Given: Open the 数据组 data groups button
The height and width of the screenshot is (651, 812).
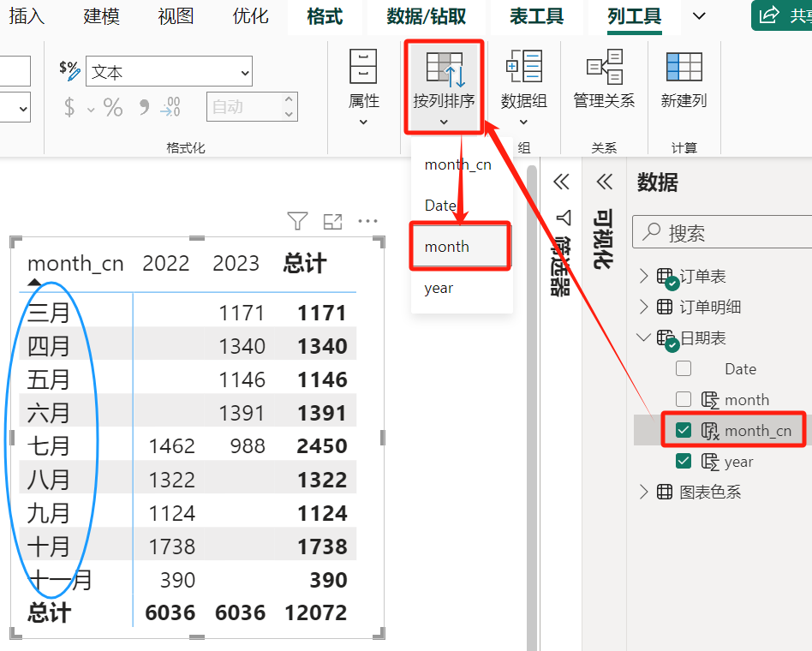Looking at the screenshot, I should pos(523,87).
